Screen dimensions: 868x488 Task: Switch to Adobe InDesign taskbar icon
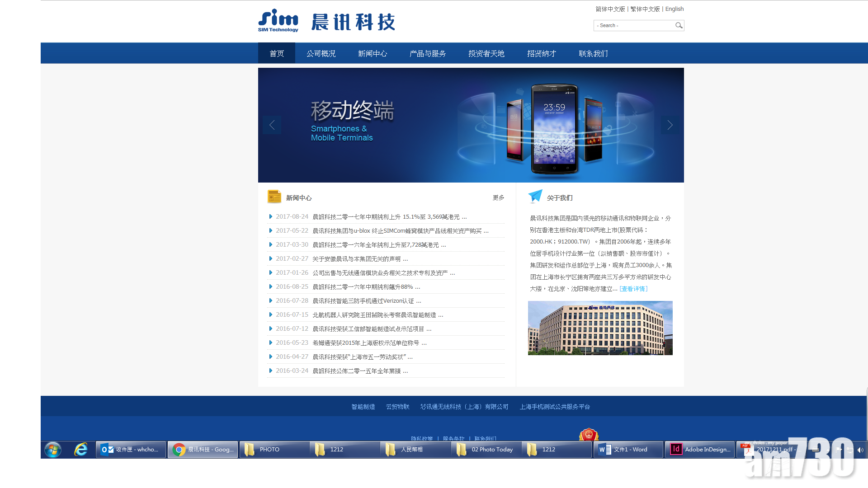tap(700, 449)
